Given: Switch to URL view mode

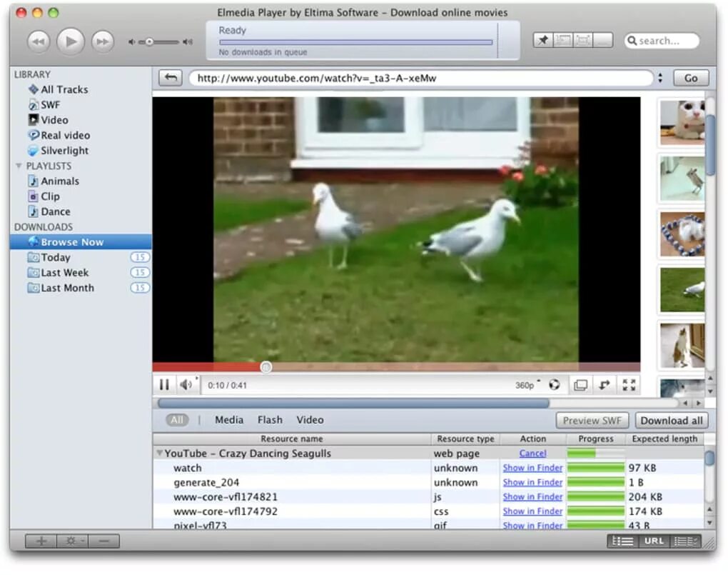Looking at the screenshot, I should tap(654, 541).
